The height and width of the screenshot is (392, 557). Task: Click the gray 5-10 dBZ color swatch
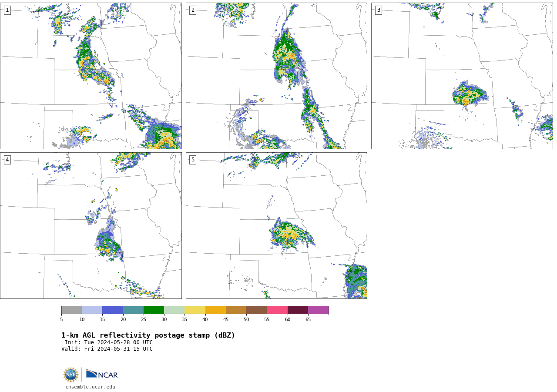tap(71, 310)
